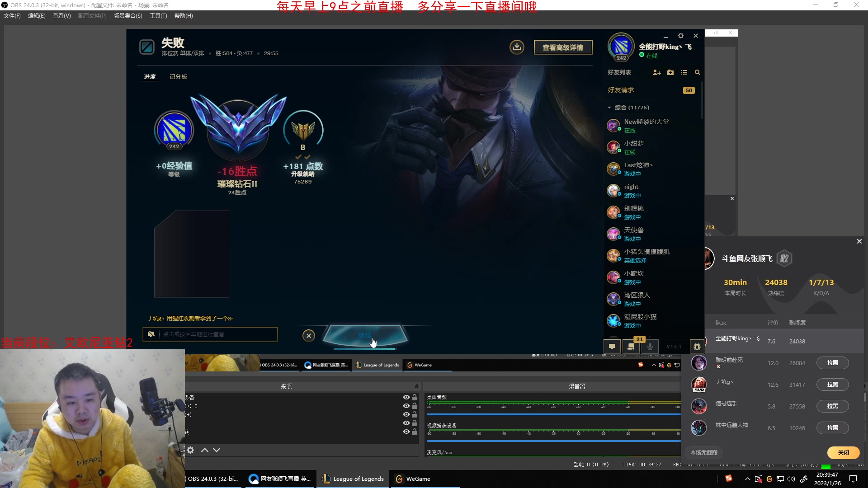
Task: Open the 在线 status selector under username
Action: (648, 56)
